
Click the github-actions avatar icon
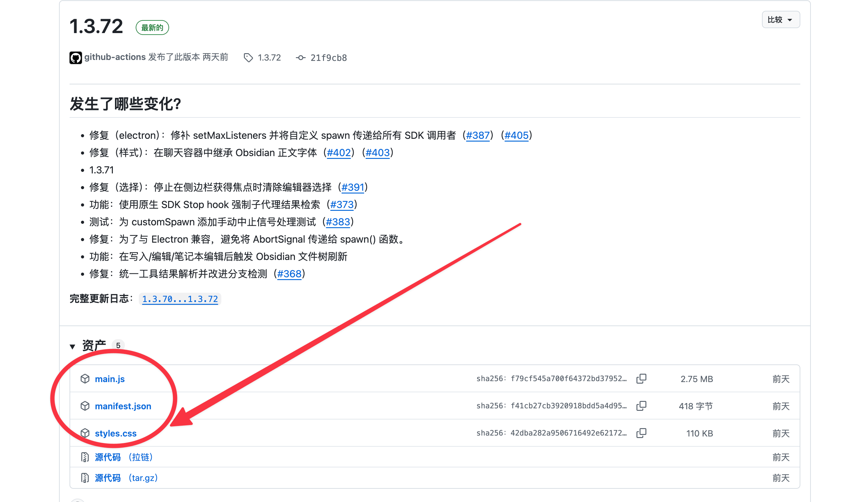[75, 57]
